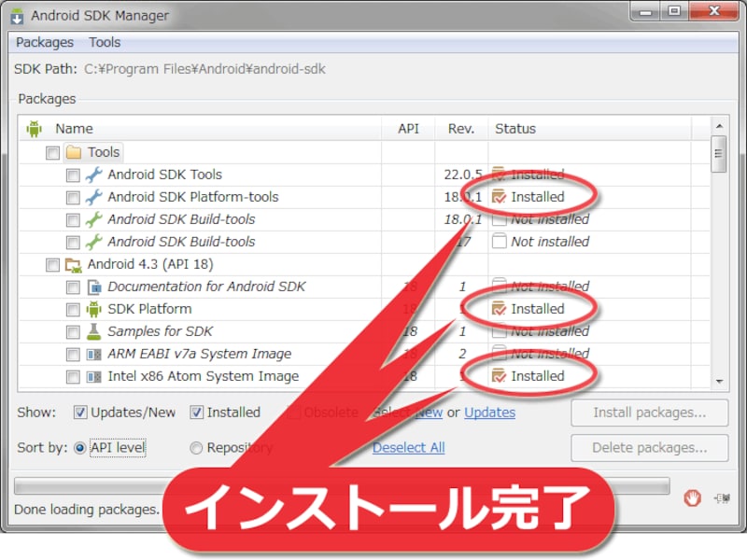Click the Tools folder icon
The image size is (747, 560).
click(74, 152)
